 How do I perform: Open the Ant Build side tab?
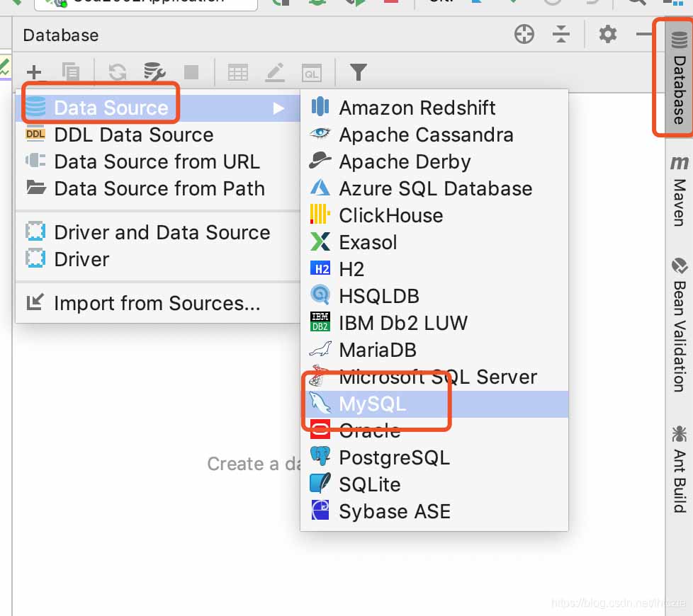pos(680,469)
